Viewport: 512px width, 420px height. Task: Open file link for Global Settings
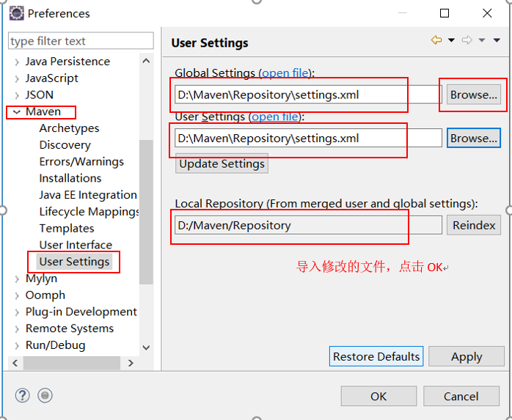285,73
